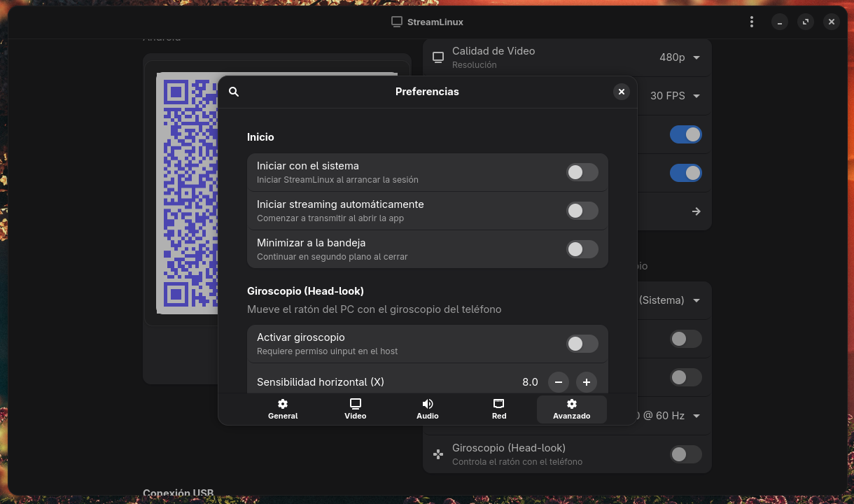Click the Giroscopio gamepad icon in main window
The image size is (854, 504).
(438, 454)
